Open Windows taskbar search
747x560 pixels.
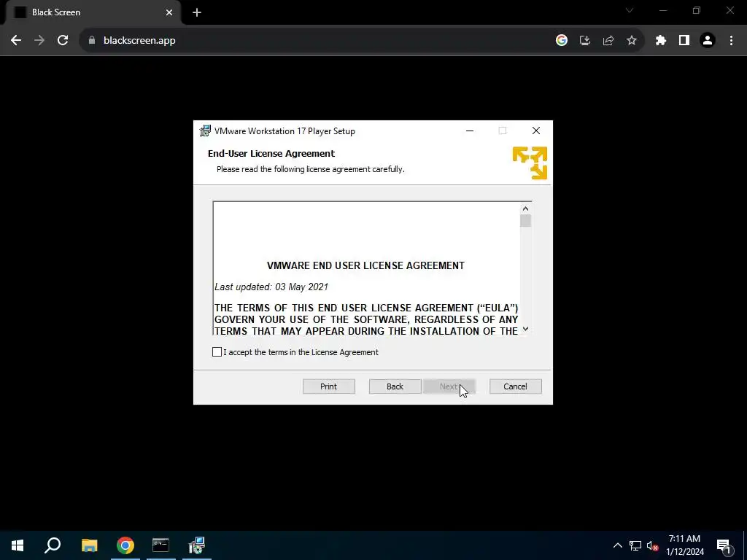pyautogui.click(x=53, y=545)
